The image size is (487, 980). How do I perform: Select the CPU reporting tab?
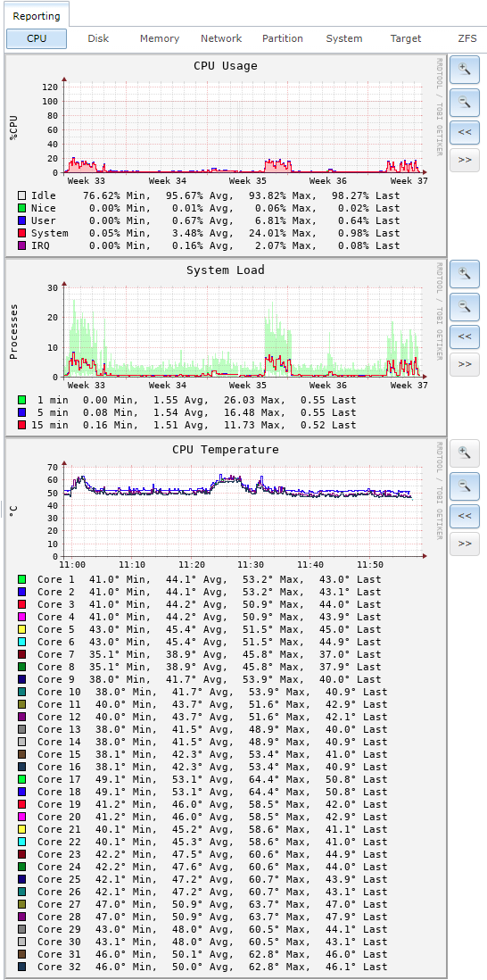(37, 38)
